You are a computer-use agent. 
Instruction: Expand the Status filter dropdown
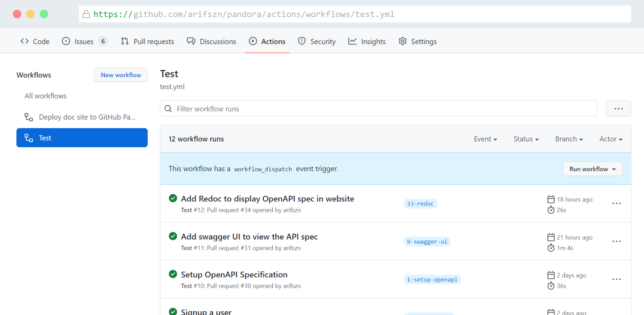pos(526,139)
